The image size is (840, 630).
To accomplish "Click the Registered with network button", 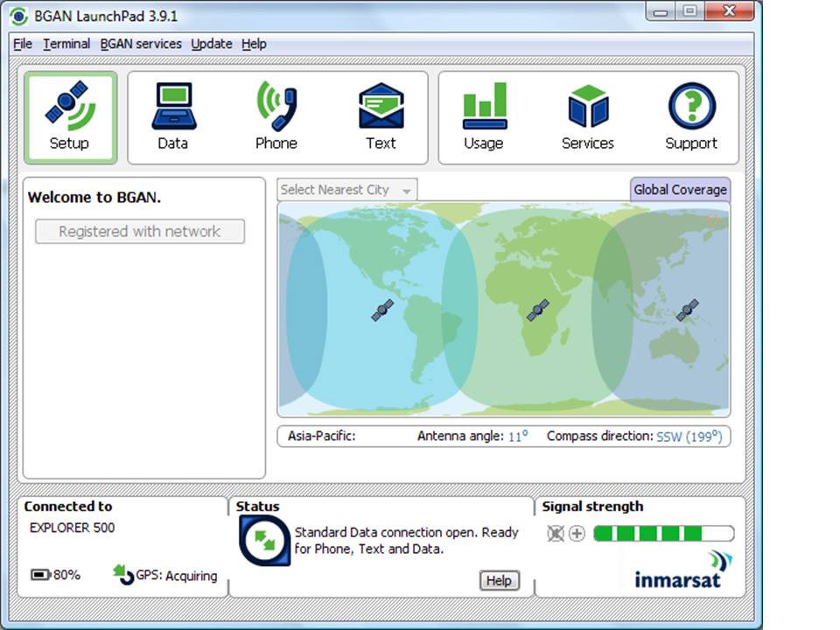I will (140, 231).
